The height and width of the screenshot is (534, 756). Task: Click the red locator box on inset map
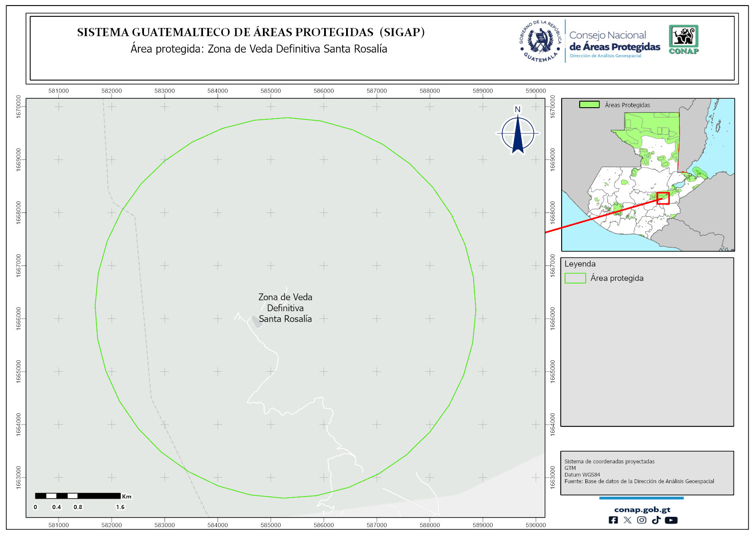[x=663, y=198]
